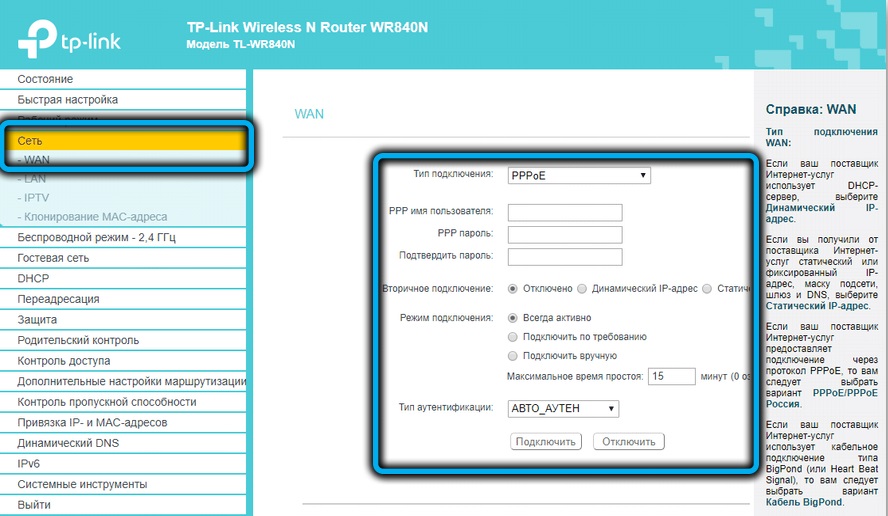Expand the Тип подключения PPPoE dropdown
Viewport: 888px width, 516px height.
tap(579, 176)
